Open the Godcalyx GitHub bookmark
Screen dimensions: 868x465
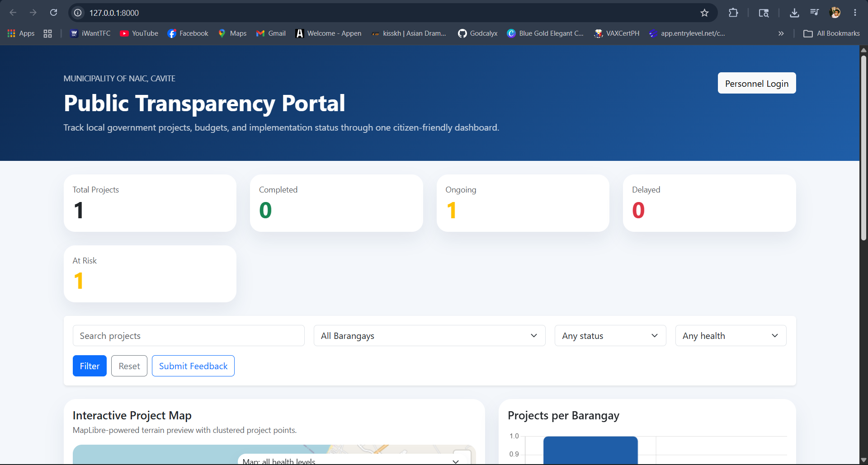click(x=478, y=33)
